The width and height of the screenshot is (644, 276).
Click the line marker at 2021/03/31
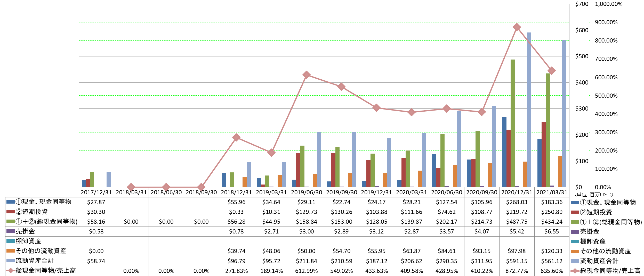tap(552, 71)
